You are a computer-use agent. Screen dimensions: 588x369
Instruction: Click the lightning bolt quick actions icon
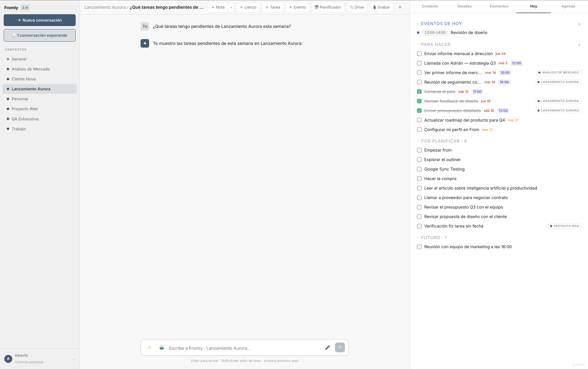(149, 347)
